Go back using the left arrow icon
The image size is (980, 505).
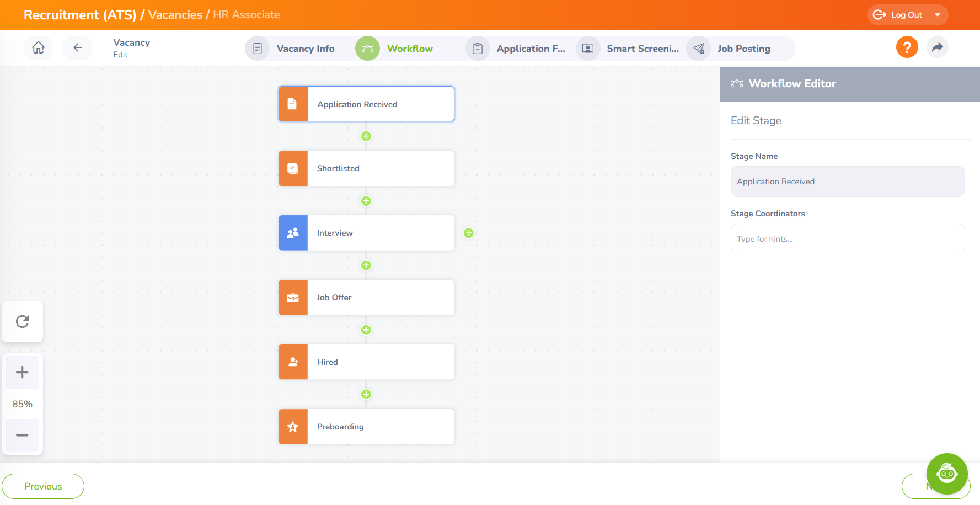tap(78, 48)
